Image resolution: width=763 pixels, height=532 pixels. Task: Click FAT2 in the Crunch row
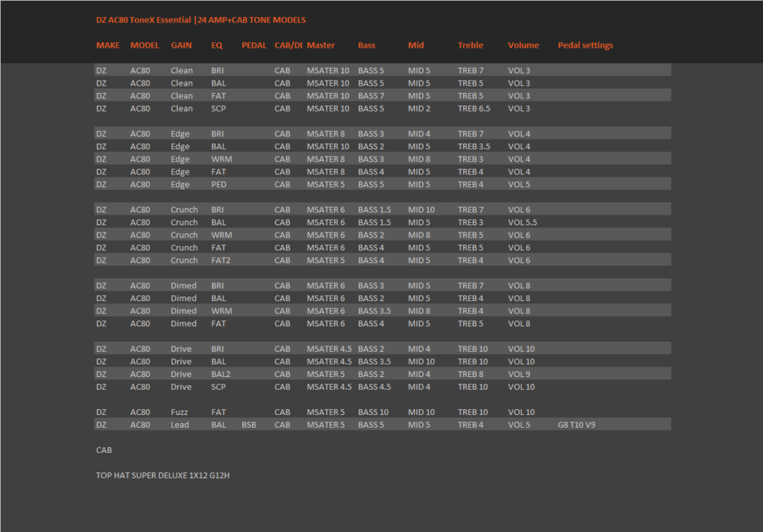click(221, 260)
